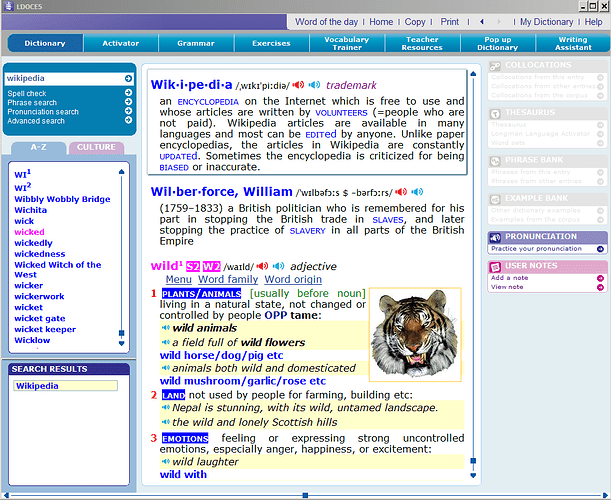
Task: Click the back navigation arrow in top bar
Action: 482,21
